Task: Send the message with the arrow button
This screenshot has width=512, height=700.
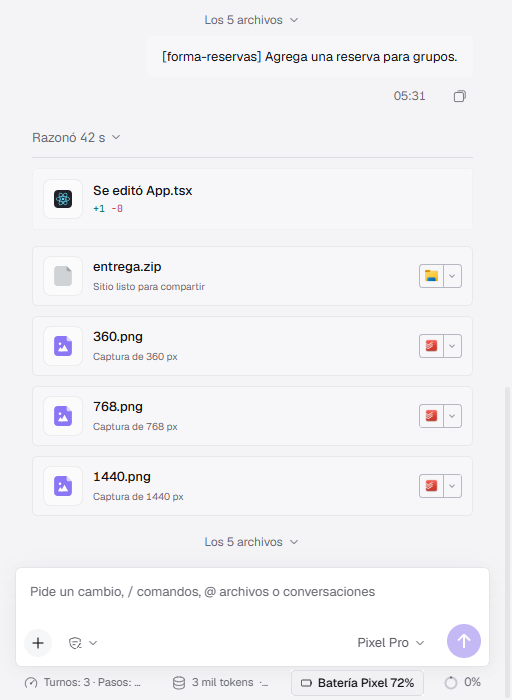Action: point(464,641)
